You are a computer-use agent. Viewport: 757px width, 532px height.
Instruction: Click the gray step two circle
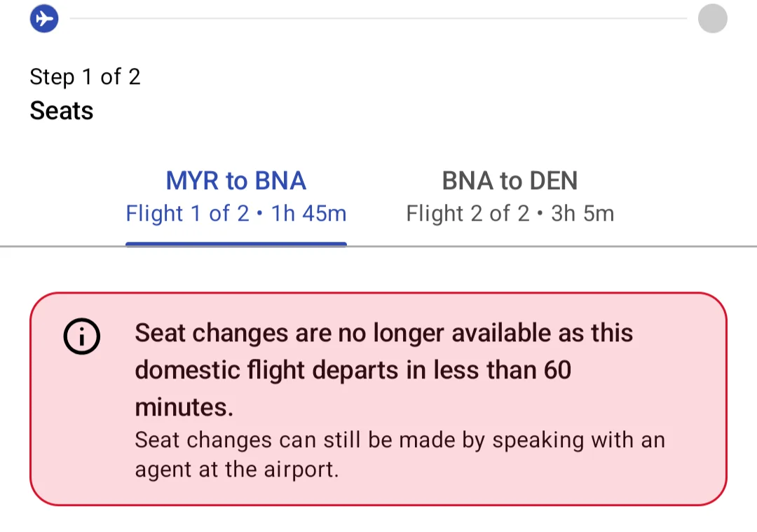click(712, 18)
